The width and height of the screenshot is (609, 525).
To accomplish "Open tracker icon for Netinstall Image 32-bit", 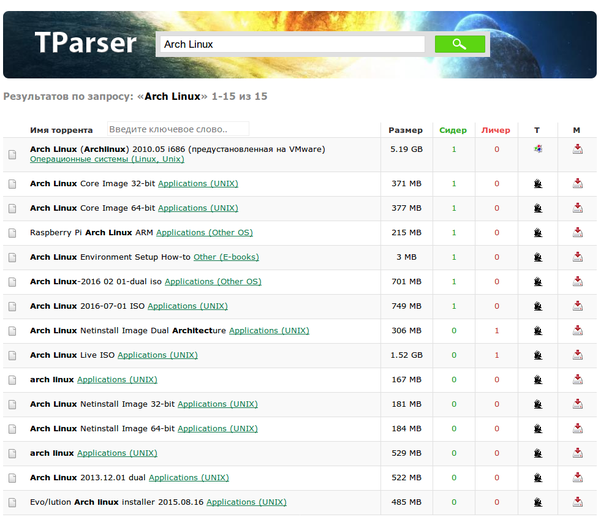I will coord(538,404).
